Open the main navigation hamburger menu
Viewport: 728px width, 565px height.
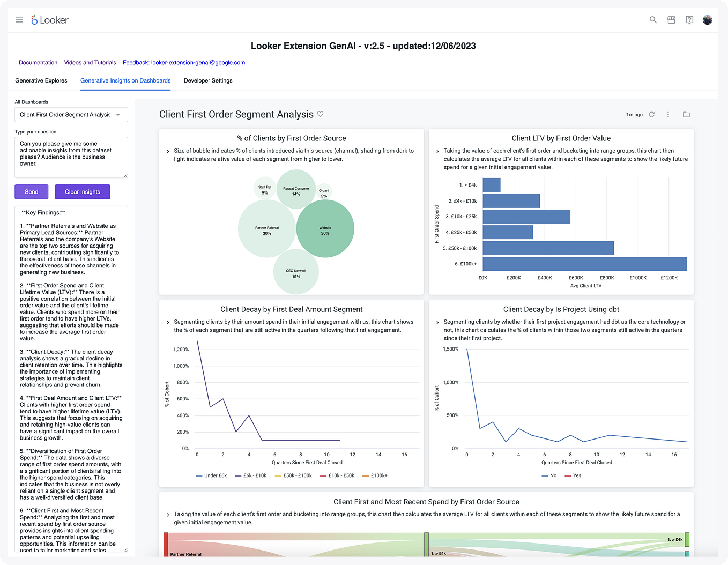click(x=19, y=20)
